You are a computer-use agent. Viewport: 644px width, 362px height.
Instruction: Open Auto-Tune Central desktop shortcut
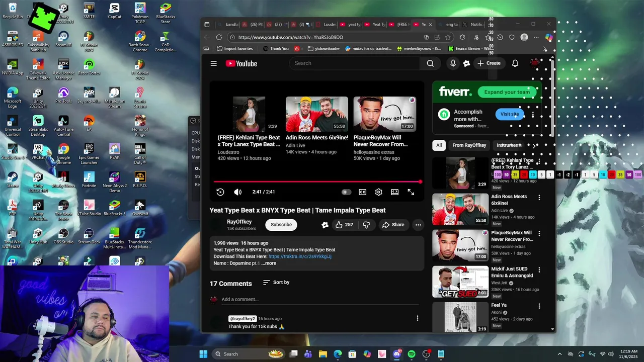tap(63, 126)
